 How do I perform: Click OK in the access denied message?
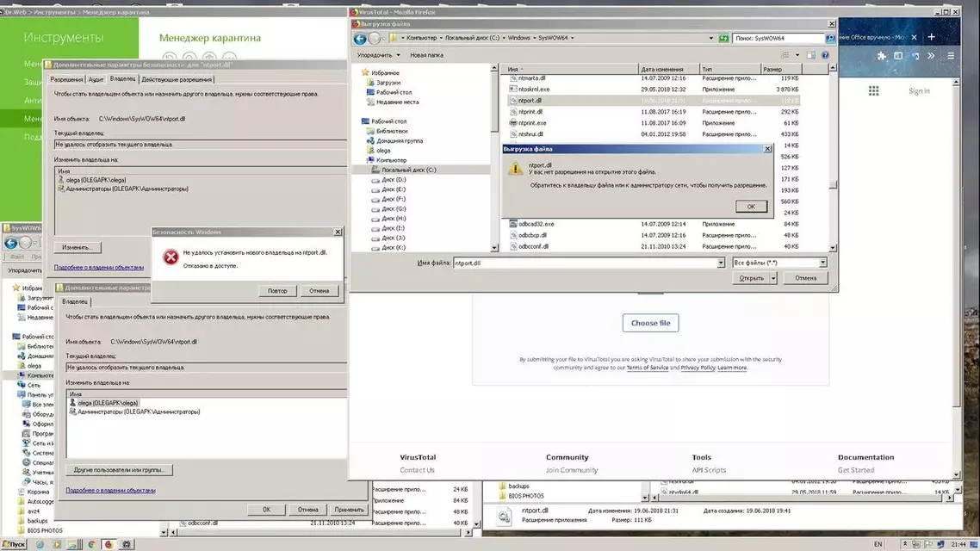pyautogui.click(x=751, y=207)
